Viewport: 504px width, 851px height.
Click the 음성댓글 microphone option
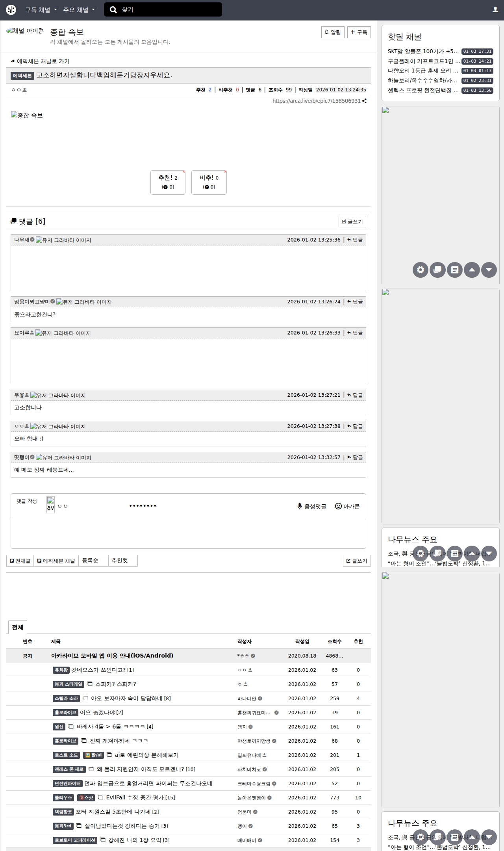point(312,506)
